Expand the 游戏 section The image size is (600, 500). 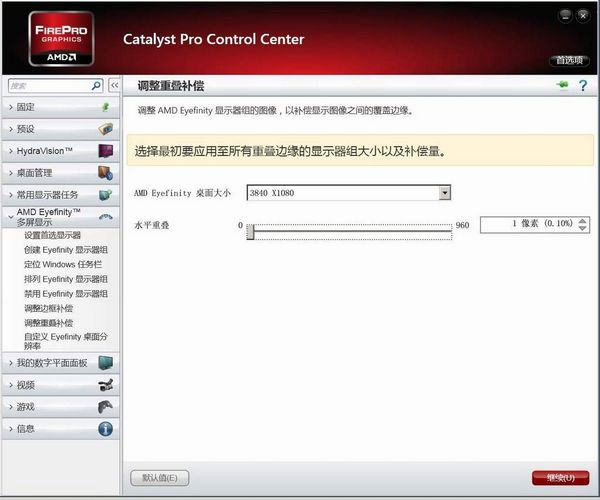click(x=11, y=407)
